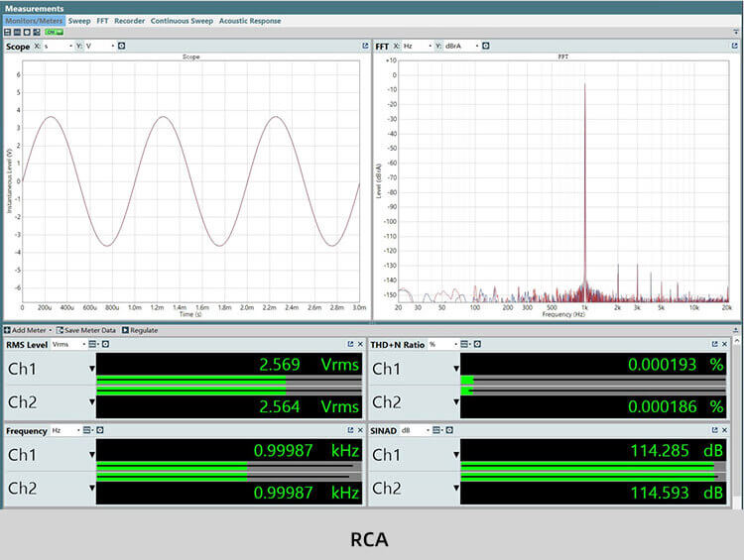
Task: Expand the Scope Y-axis unit dropdown
Action: tap(111, 46)
